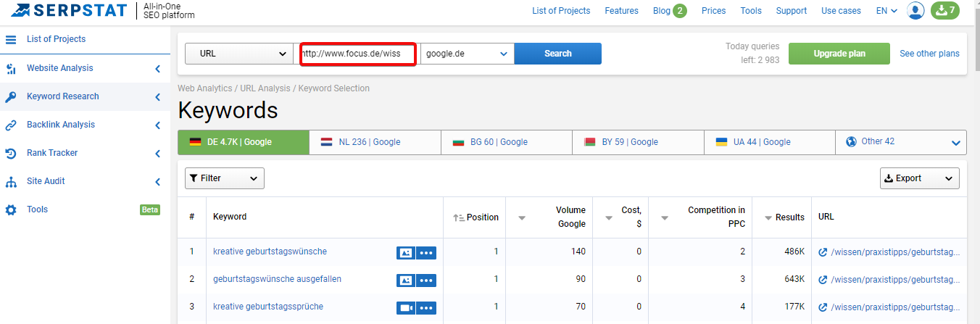Open more options for kreative geburtstagswünsche

(426, 253)
